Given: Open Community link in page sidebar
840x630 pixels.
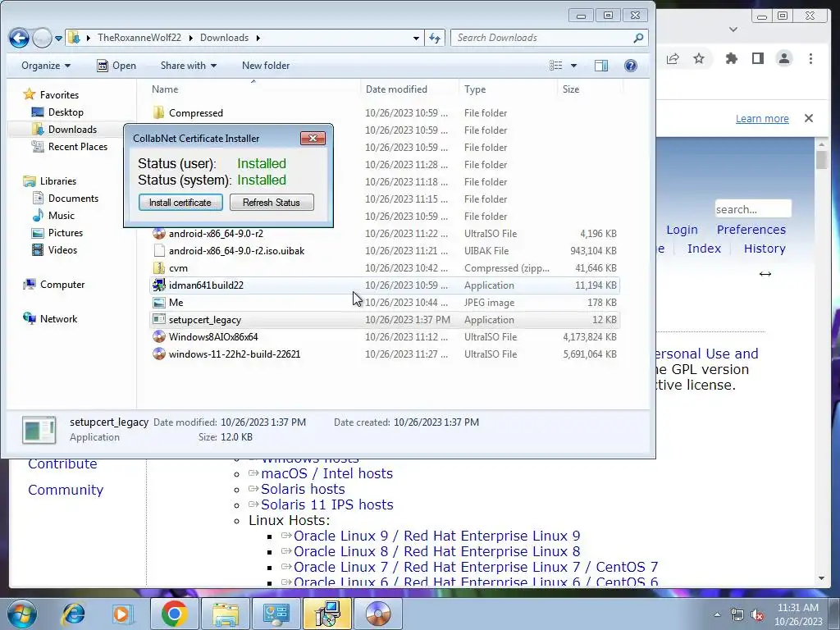Looking at the screenshot, I should point(66,490).
